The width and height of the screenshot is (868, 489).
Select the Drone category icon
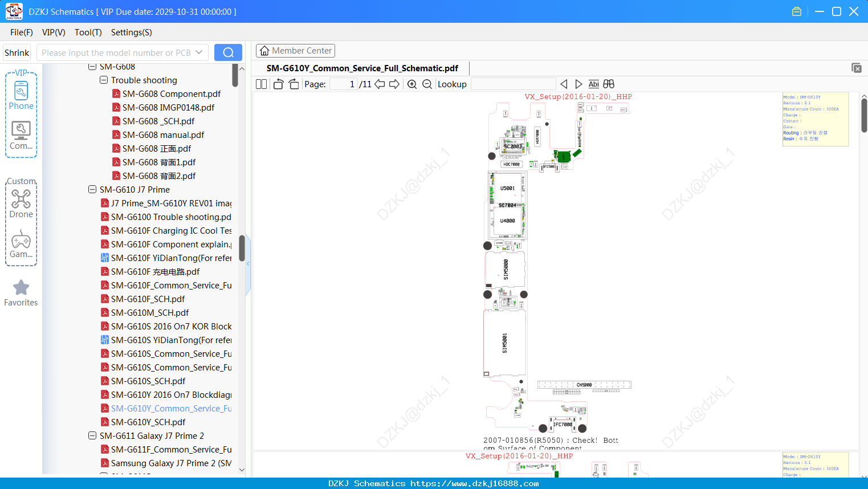[x=21, y=203]
